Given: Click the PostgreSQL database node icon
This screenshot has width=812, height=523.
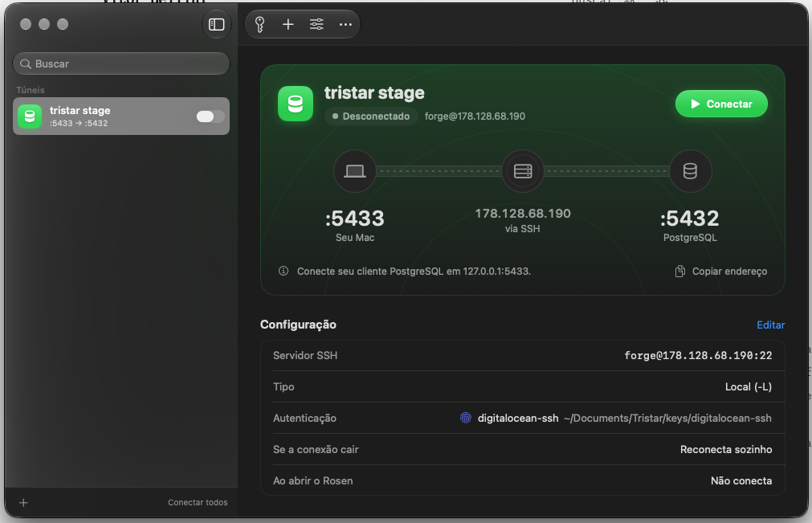Looking at the screenshot, I should (x=690, y=171).
